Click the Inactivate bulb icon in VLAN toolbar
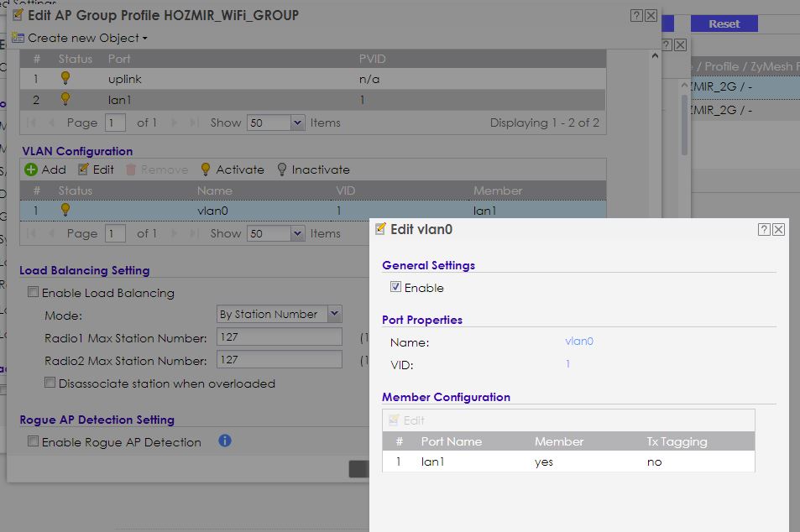 point(281,170)
